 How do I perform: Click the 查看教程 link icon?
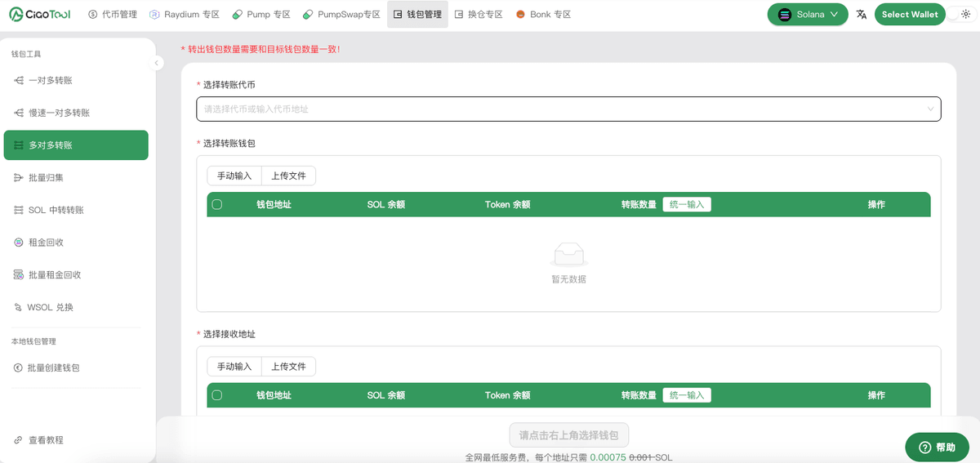click(x=19, y=440)
